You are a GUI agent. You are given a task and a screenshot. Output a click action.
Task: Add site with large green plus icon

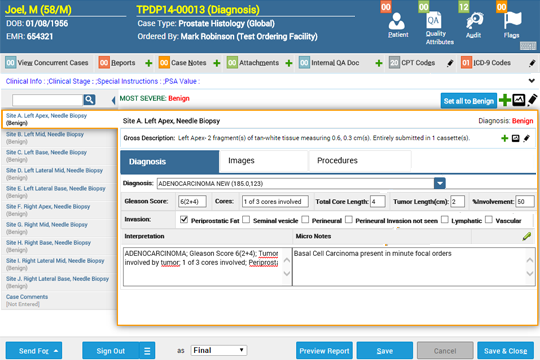[505, 100]
